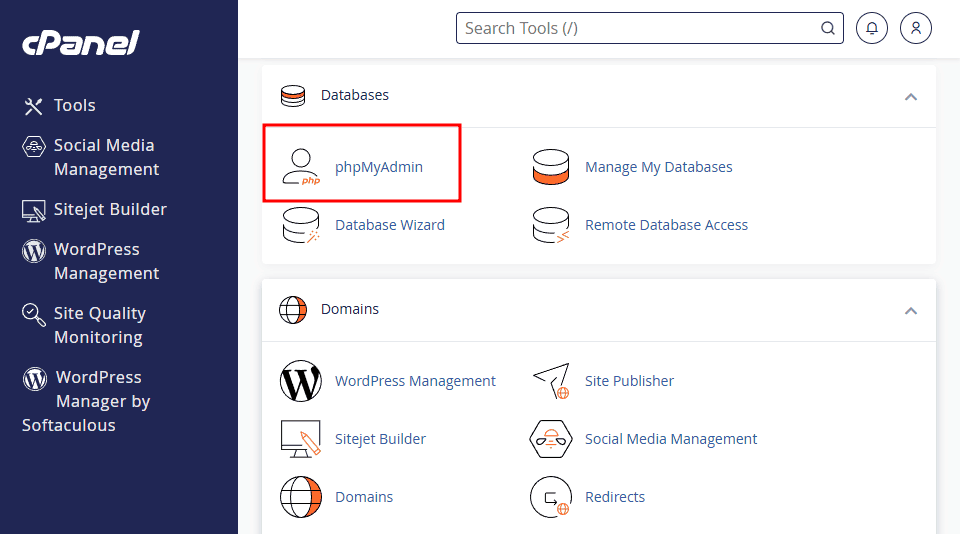
Task: Open the Database Wizard link
Action: click(x=390, y=225)
